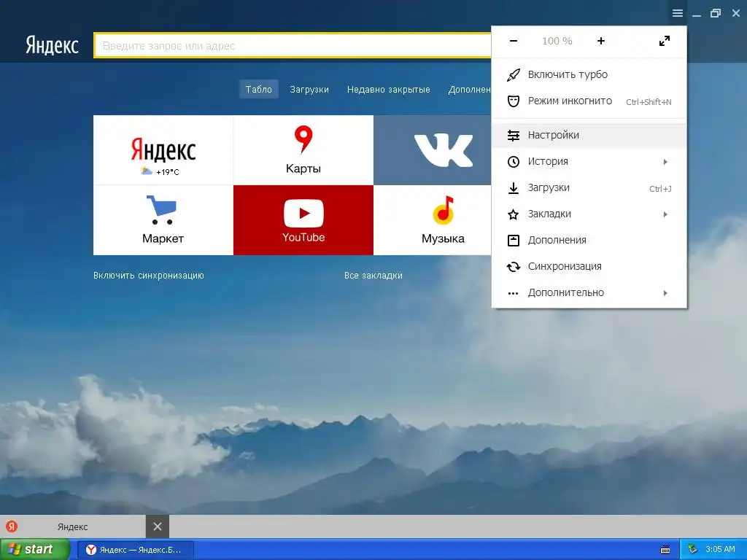Open Режим инкогнито from menu
The image size is (747, 560).
589,101
